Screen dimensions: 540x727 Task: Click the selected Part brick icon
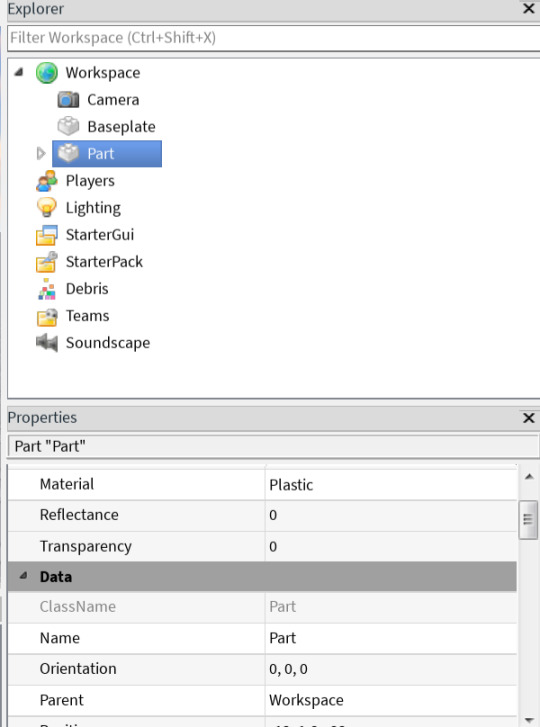click(68, 153)
